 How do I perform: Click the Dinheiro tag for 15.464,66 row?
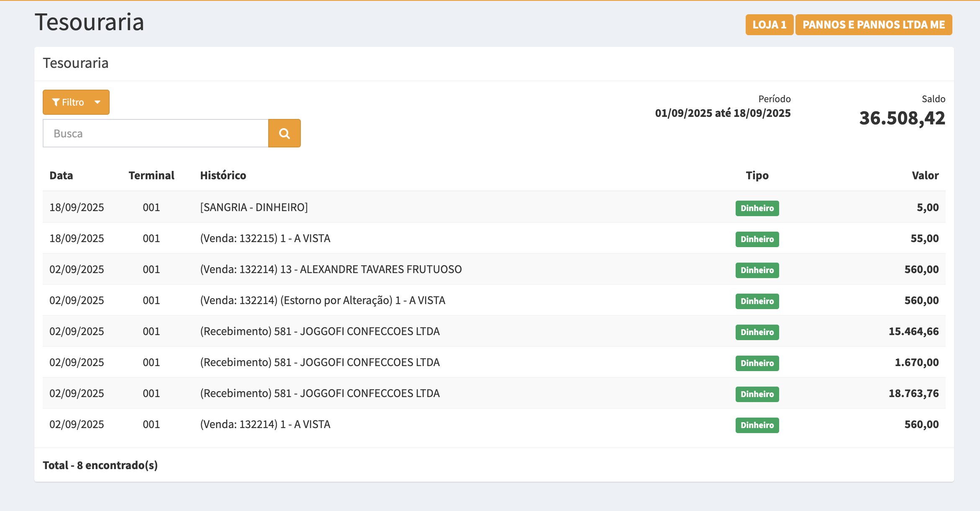(x=757, y=332)
